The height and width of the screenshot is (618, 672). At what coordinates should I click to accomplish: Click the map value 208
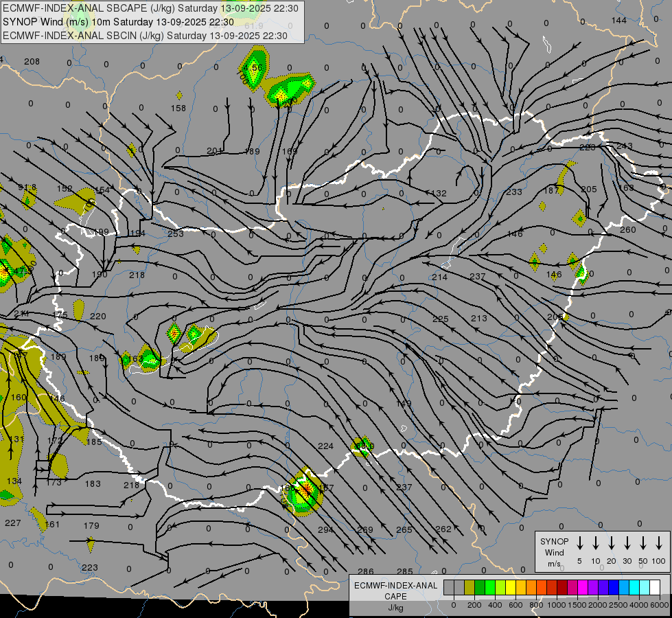(x=32, y=62)
